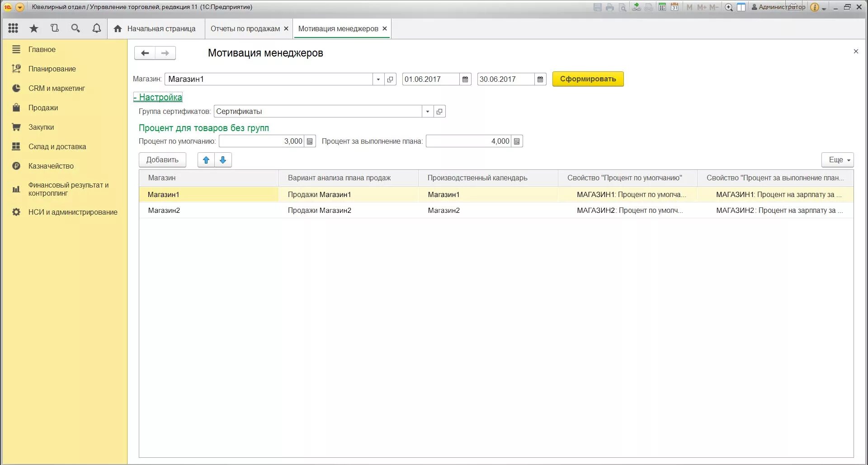
Task: Collapse the Настройка section link
Action: (158, 97)
